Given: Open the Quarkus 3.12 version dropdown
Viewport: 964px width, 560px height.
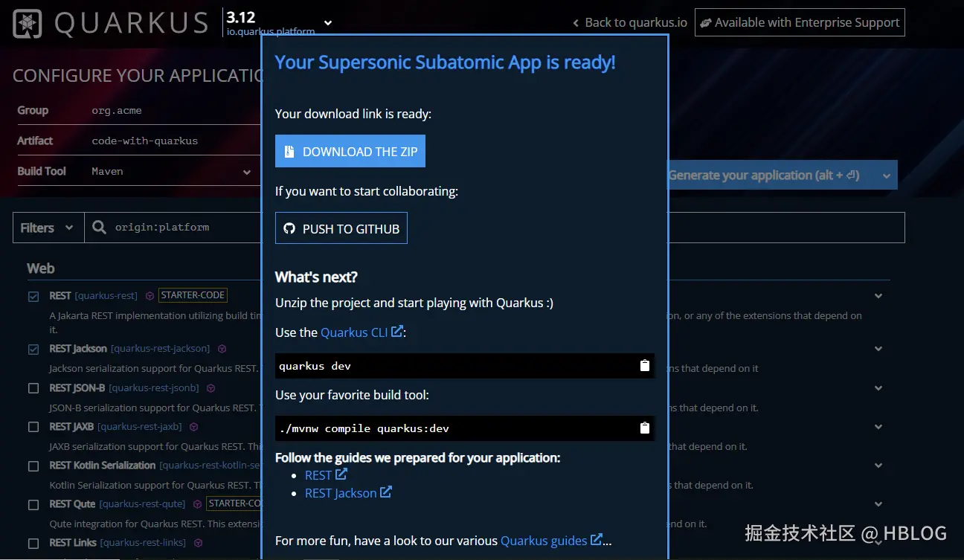Looking at the screenshot, I should tap(328, 23).
